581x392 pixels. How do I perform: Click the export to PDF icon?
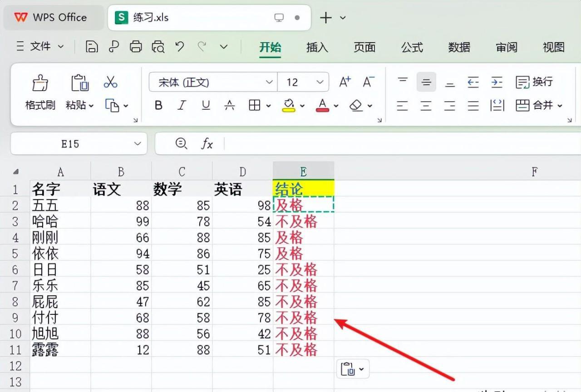tap(114, 46)
